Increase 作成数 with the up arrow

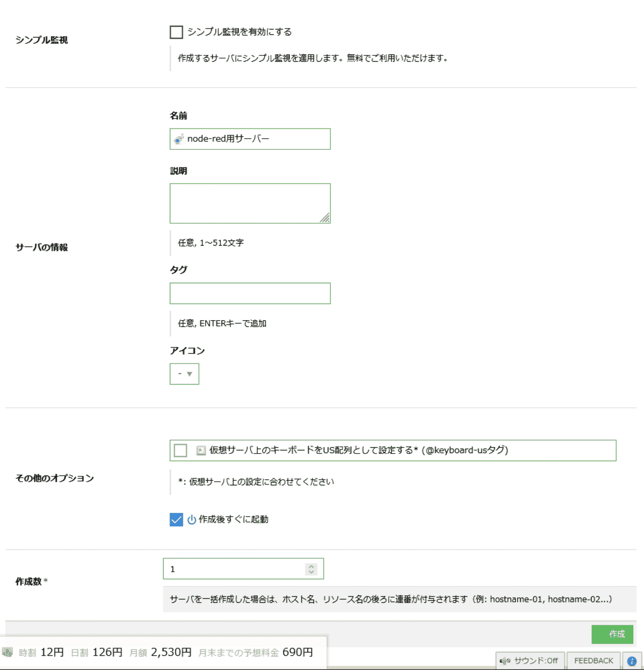311,566
